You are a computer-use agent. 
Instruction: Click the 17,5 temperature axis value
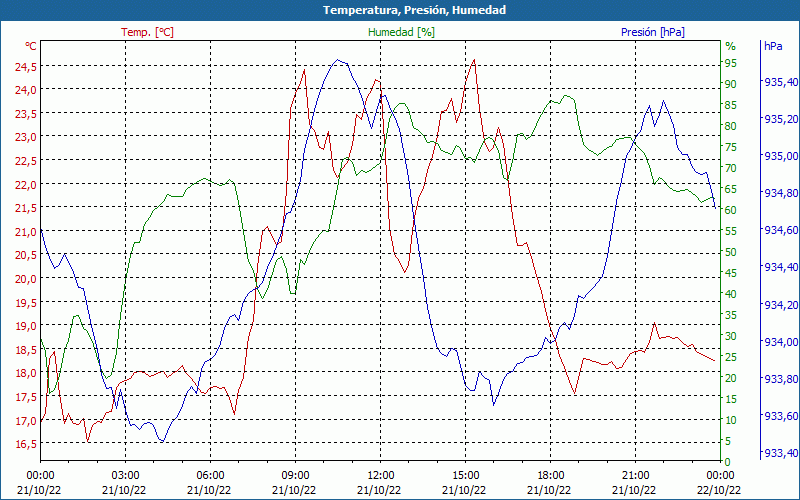[26, 397]
